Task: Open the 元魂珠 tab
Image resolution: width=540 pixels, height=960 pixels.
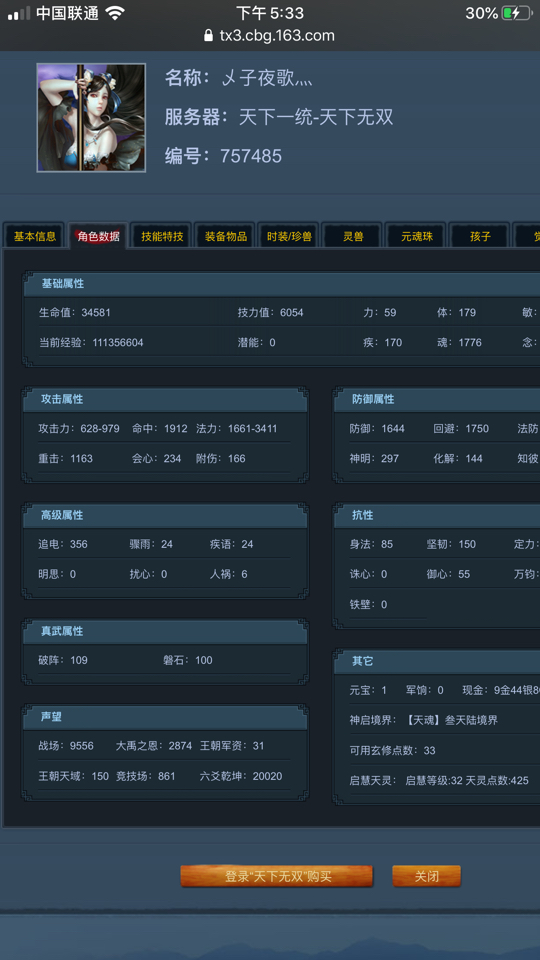Action: point(417,236)
